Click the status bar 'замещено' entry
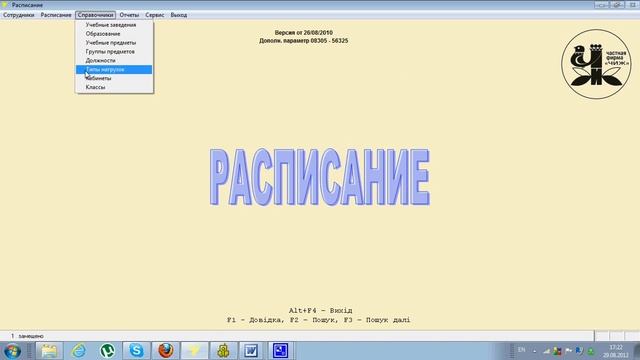The height and width of the screenshot is (360, 640). tap(31, 336)
